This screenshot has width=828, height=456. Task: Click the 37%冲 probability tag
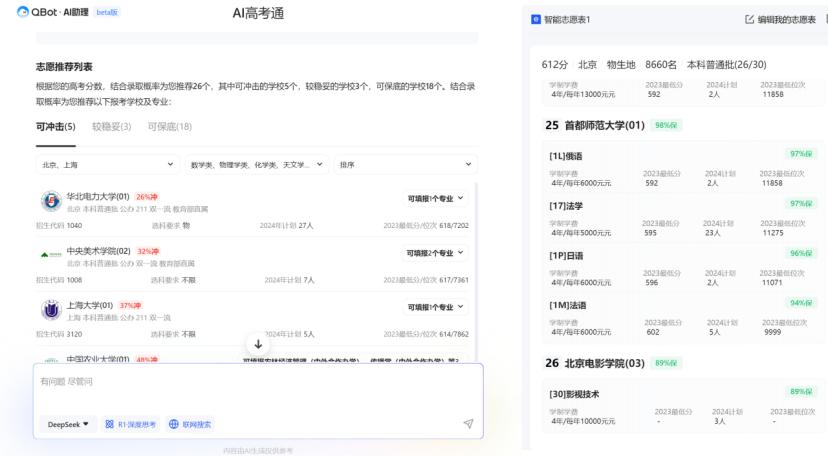130,306
